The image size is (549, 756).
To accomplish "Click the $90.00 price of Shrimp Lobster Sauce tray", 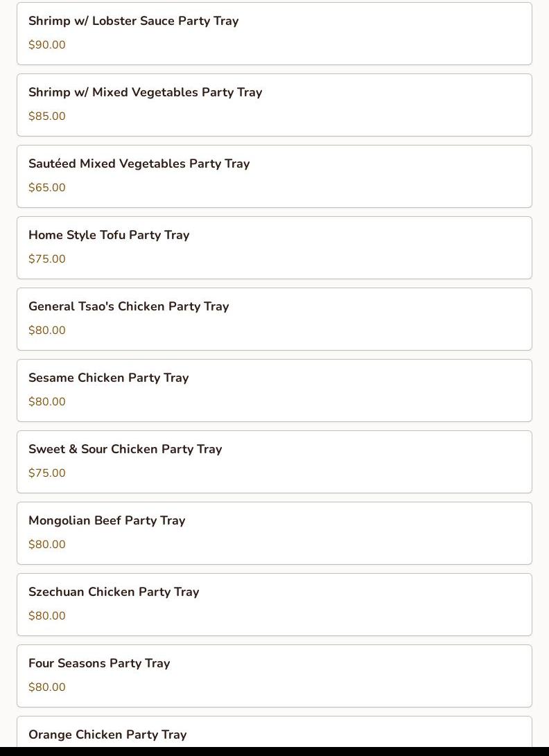I will [47, 45].
